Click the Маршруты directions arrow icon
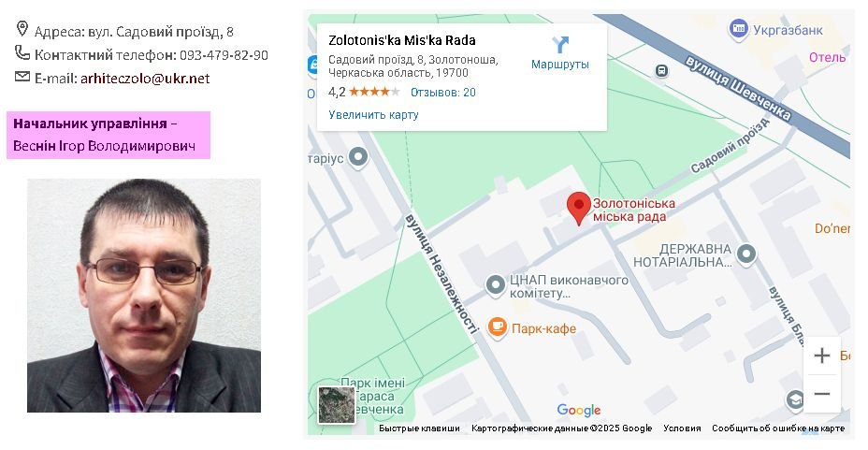Screen dimensions: 868x450 pyautogui.click(x=560, y=44)
